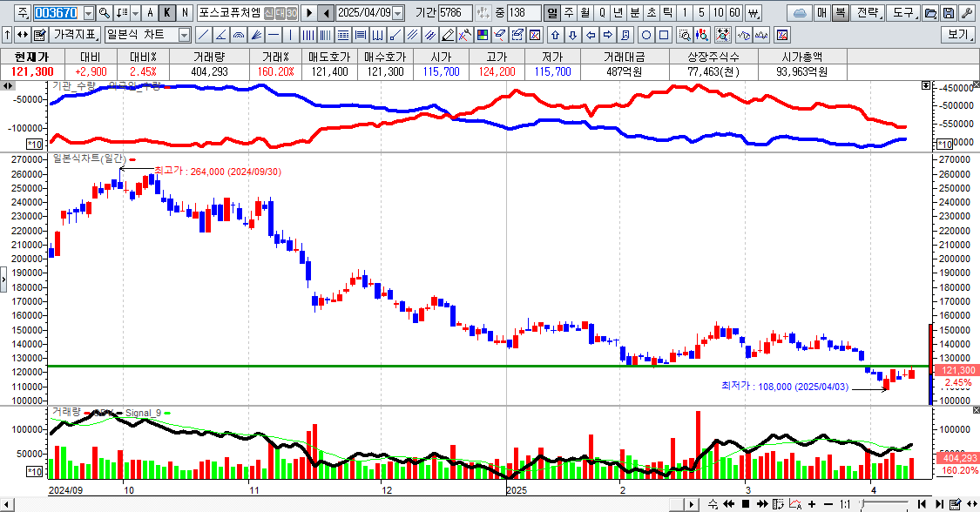Toggle the N market filter button
This screenshot has width=980, height=512.
(x=185, y=12)
